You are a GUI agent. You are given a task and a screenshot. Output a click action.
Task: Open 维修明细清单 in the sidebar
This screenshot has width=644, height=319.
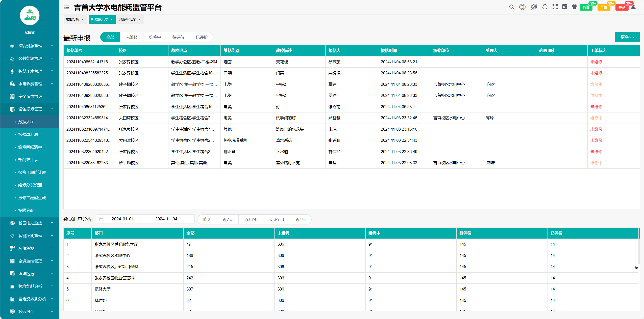click(30, 147)
